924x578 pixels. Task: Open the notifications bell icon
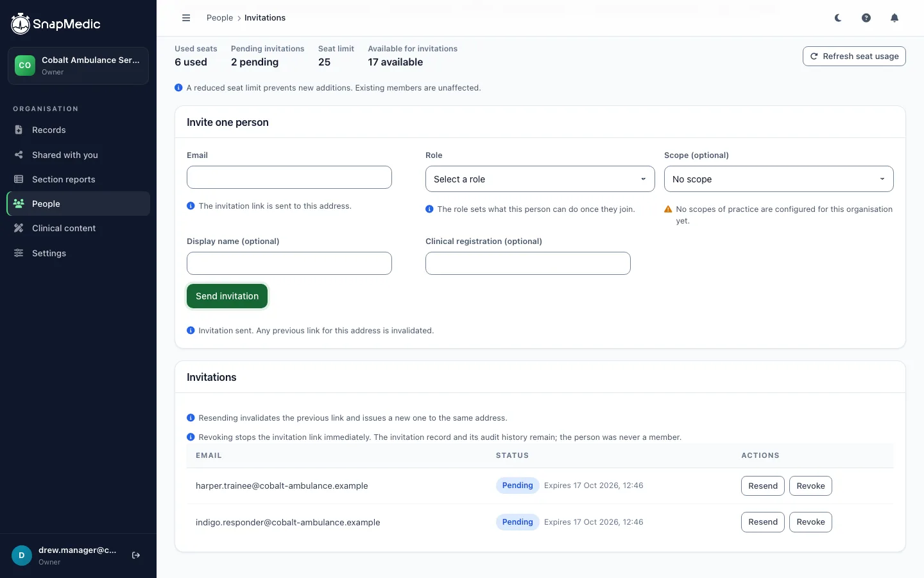coord(894,18)
